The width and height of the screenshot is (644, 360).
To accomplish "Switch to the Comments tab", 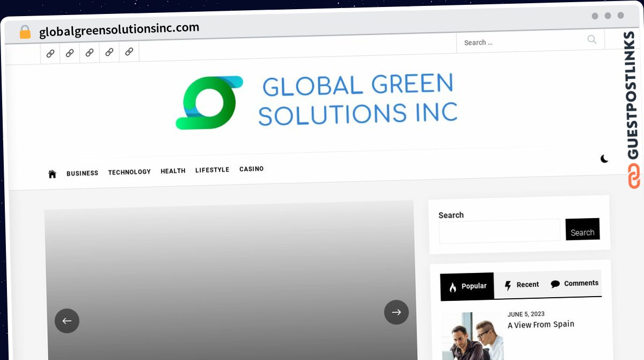I will pyautogui.click(x=574, y=283).
